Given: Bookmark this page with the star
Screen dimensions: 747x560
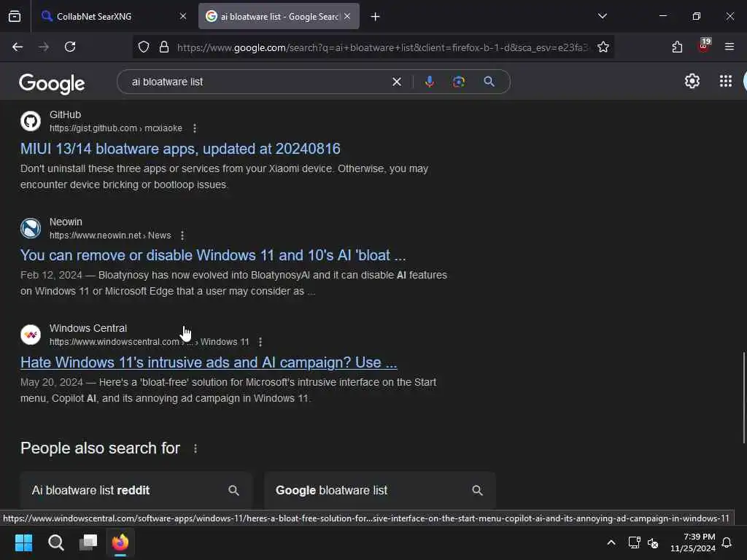Looking at the screenshot, I should (603, 47).
